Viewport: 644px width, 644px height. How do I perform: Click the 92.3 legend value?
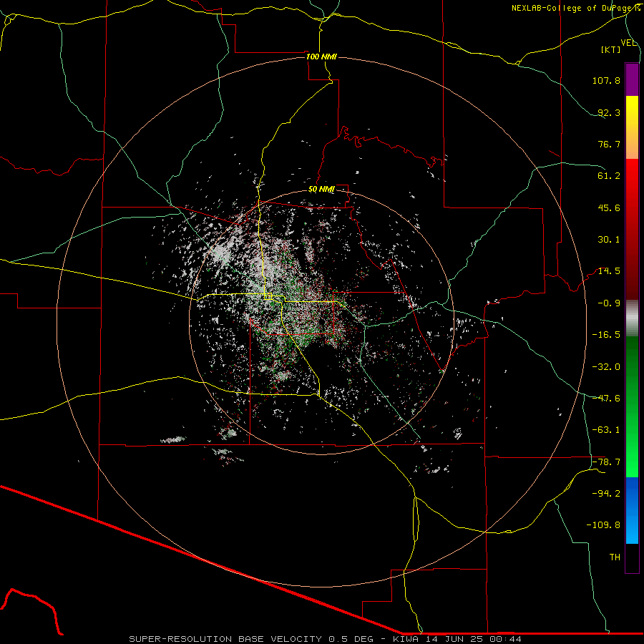pos(609,112)
